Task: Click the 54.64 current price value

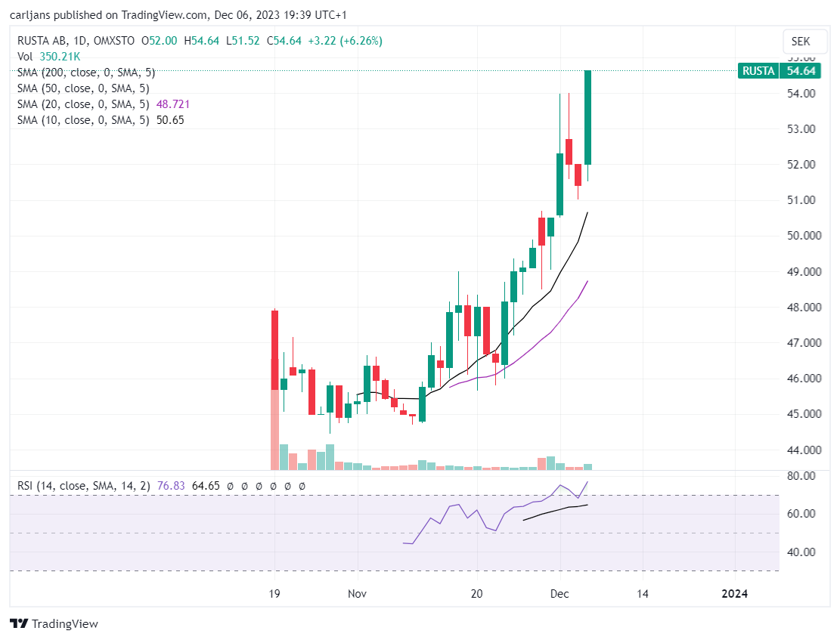Action: 801,71
